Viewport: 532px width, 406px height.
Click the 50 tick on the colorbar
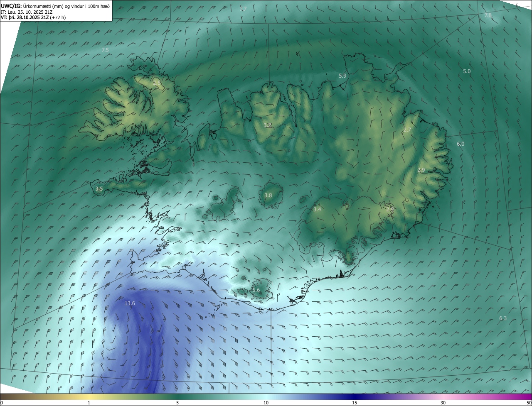529,403
